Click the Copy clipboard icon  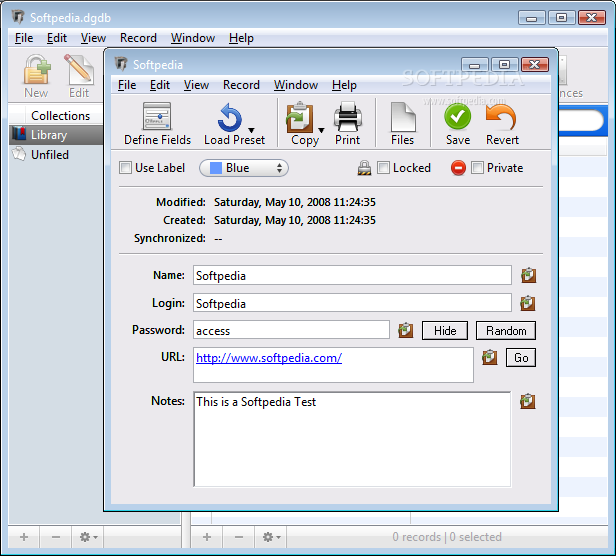tap(300, 117)
